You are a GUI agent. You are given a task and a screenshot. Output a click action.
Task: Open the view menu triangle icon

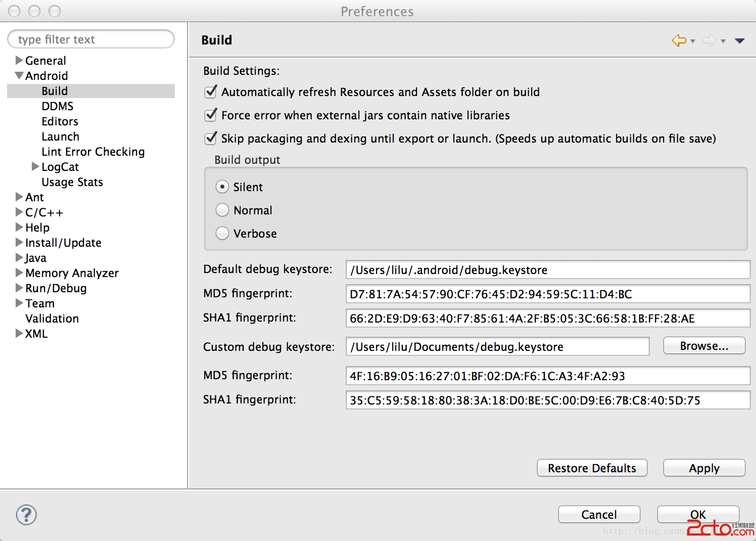pos(739,41)
